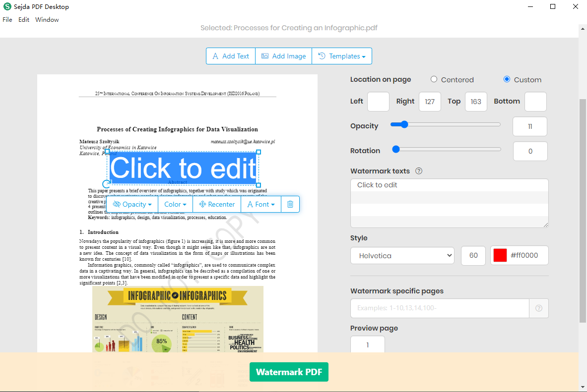This screenshot has width=587, height=392.
Task: Click the 'Style' section label
Action: coord(359,238)
